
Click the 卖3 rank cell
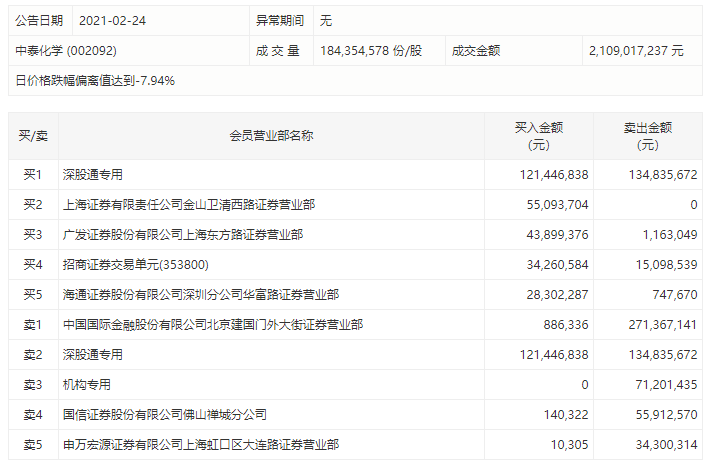(33, 385)
